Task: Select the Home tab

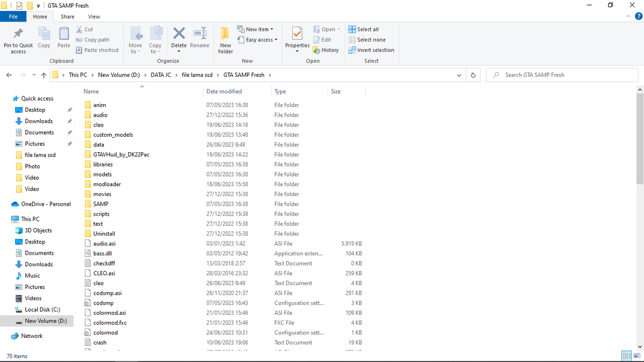Action: coord(40,17)
